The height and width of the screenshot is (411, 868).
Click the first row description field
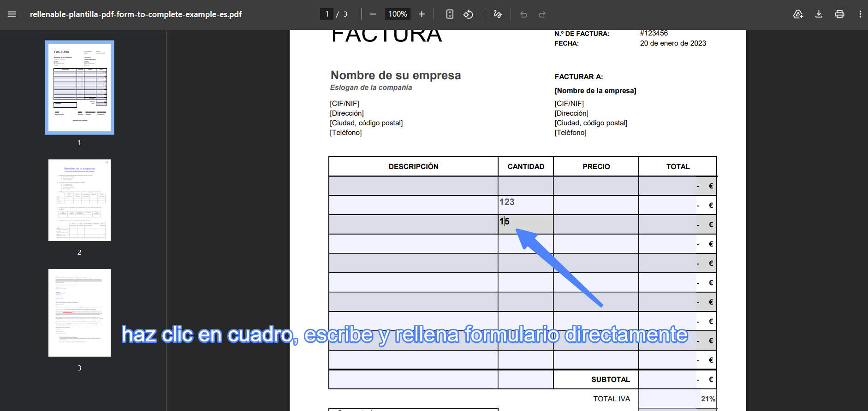pos(414,186)
